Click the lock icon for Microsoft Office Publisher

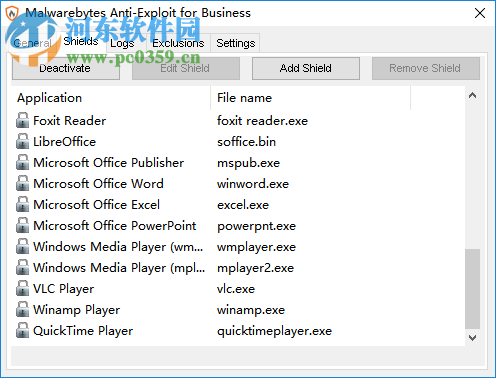(22, 162)
